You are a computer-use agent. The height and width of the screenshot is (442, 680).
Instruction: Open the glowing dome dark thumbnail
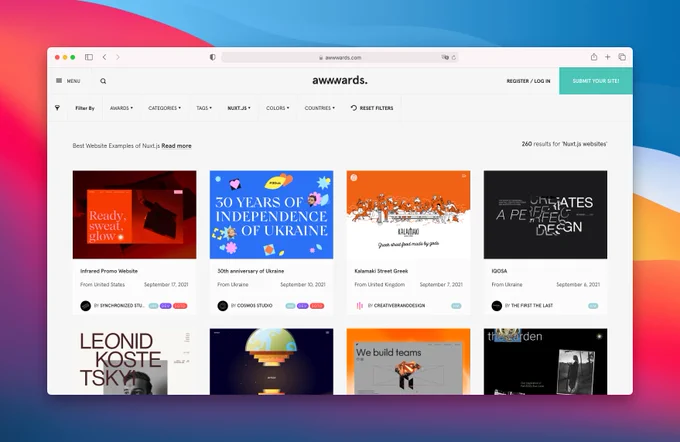tap(271, 361)
